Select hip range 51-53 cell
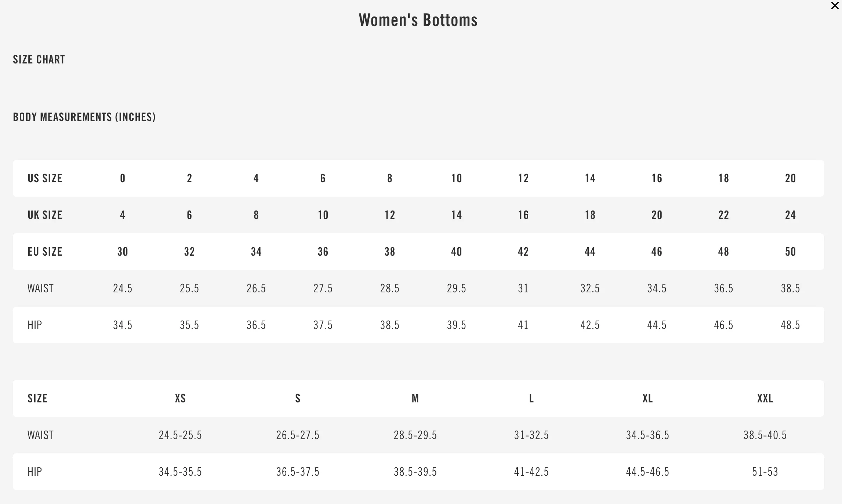Image resolution: width=842 pixels, height=504 pixels. click(x=765, y=472)
